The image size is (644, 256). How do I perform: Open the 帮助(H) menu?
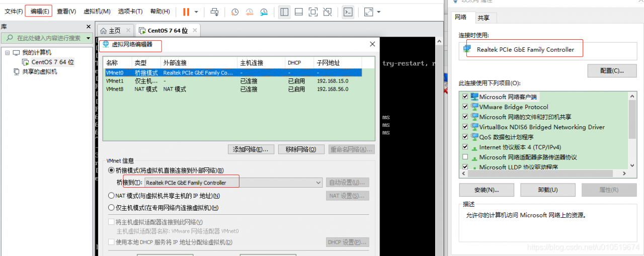coord(160,11)
